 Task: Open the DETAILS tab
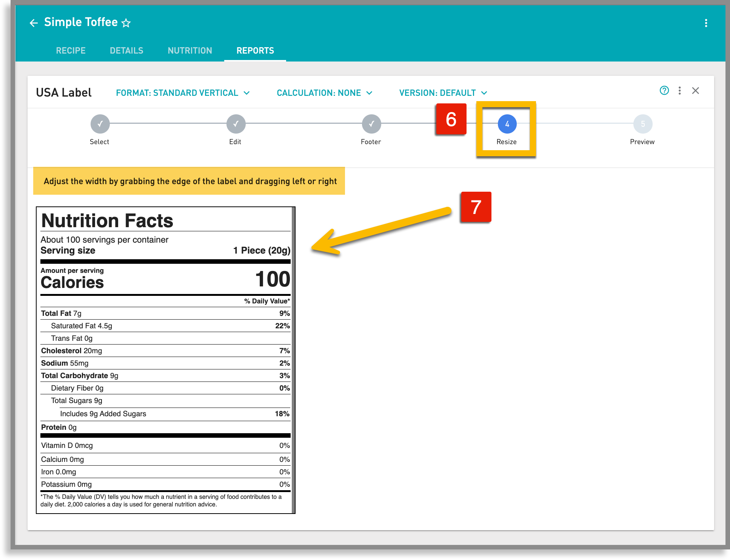(126, 50)
